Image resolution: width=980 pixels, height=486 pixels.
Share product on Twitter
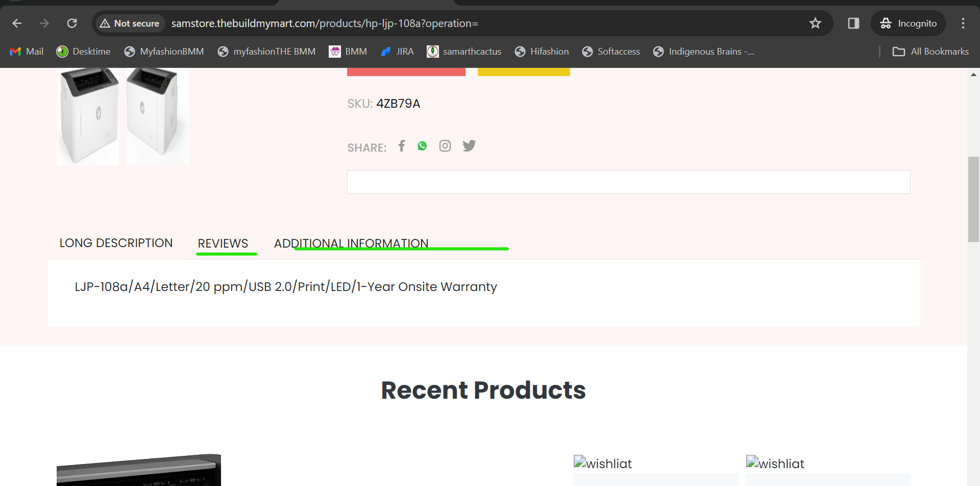(x=469, y=146)
